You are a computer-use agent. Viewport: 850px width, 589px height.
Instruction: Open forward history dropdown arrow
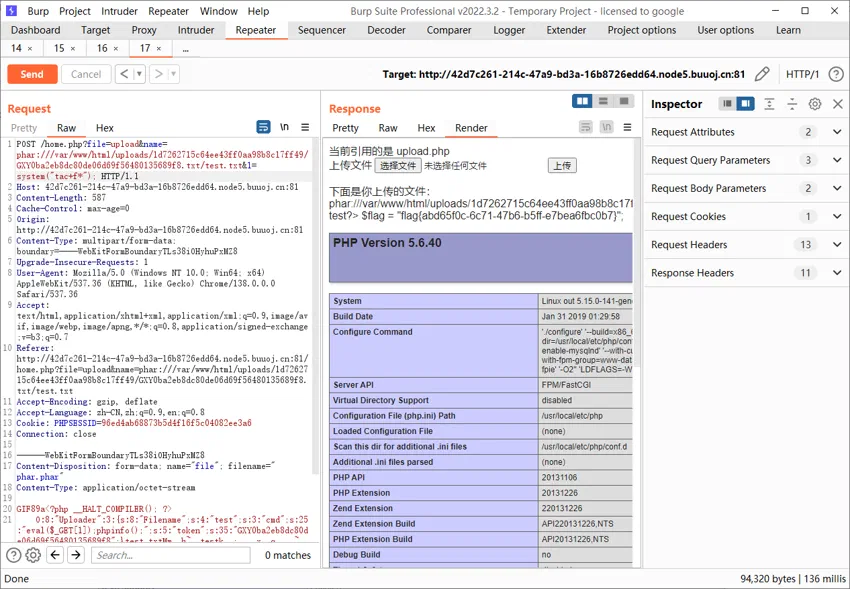[173, 74]
